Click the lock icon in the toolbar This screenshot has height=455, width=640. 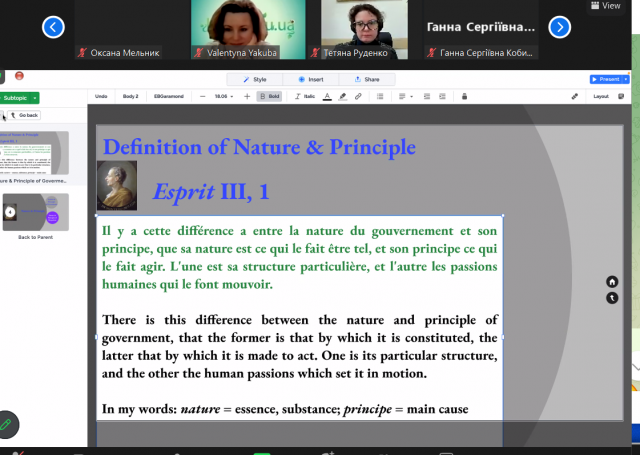point(464,97)
